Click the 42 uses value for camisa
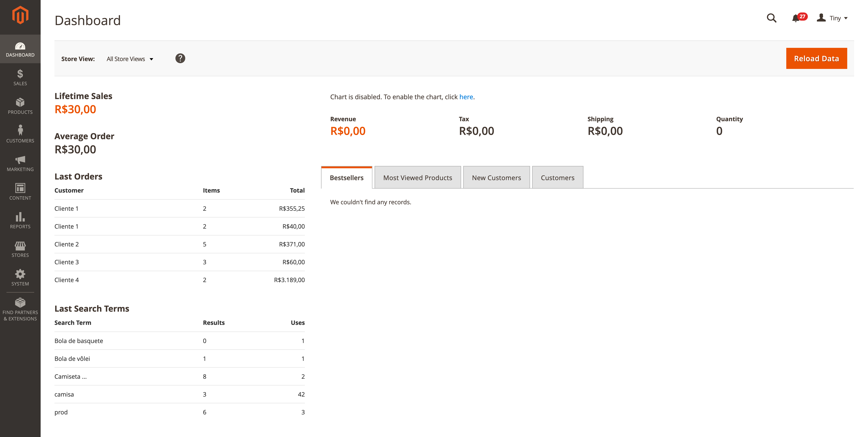Image resolution: width=868 pixels, height=437 pixels. pyautogui.click(x=301, y=394)
